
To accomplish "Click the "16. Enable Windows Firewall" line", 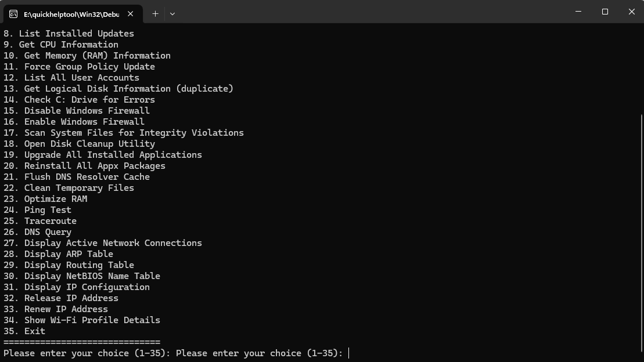I will coord(74,121).
